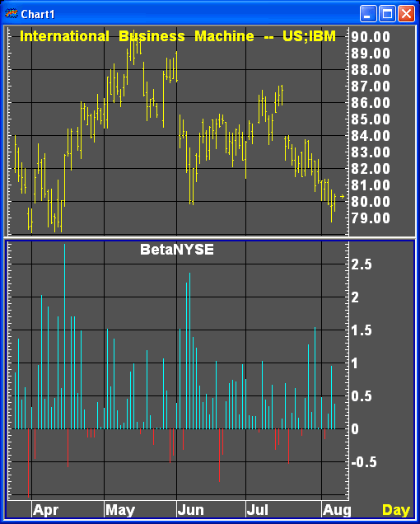Click the Jun month label
This screenshot has width=420, height=524.
tap(191, 510)
